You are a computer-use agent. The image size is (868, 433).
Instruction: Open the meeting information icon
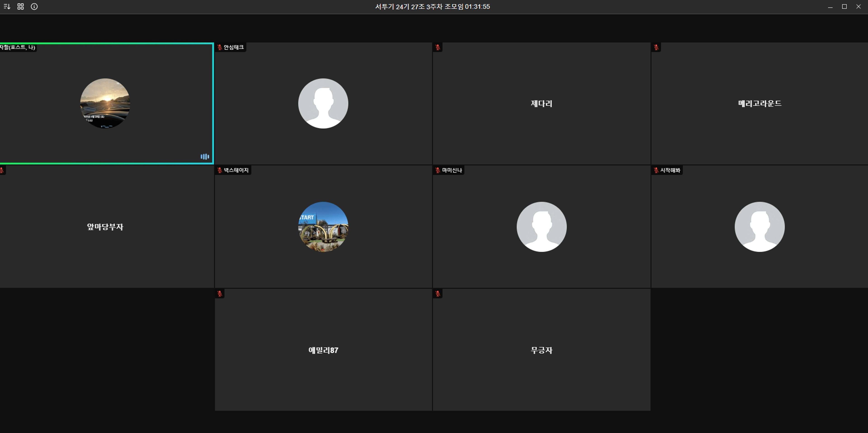tap(34, 6)
